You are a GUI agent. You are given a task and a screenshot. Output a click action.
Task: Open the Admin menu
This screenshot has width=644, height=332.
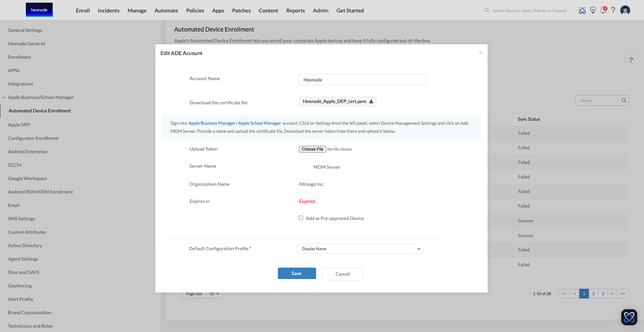(321, 10)
